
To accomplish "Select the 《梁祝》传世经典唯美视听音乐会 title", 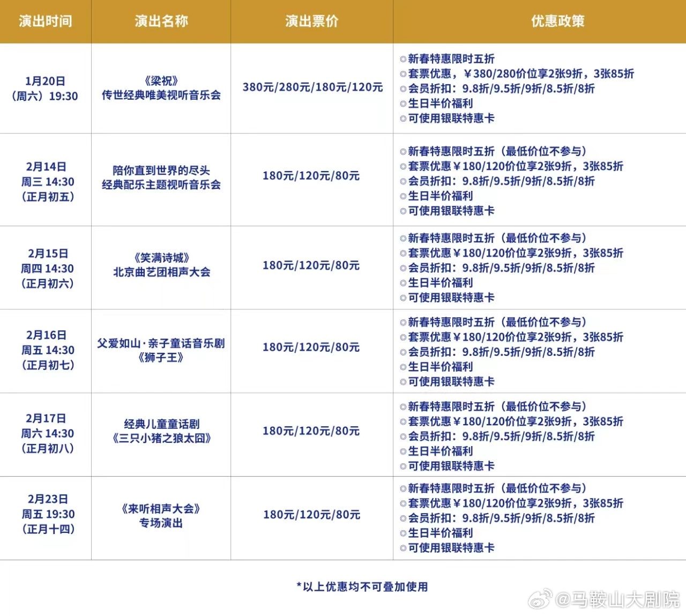I will click(161, 88).
